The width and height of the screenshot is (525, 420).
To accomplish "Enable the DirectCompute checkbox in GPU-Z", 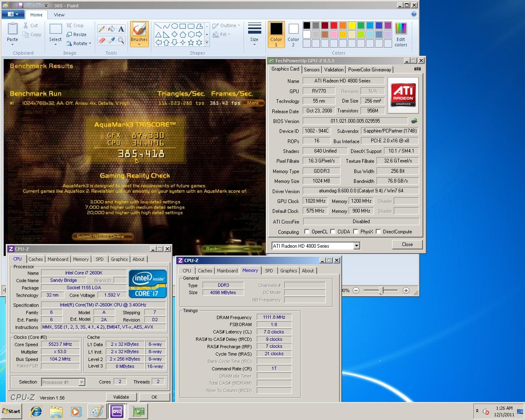I will [378, 232].
